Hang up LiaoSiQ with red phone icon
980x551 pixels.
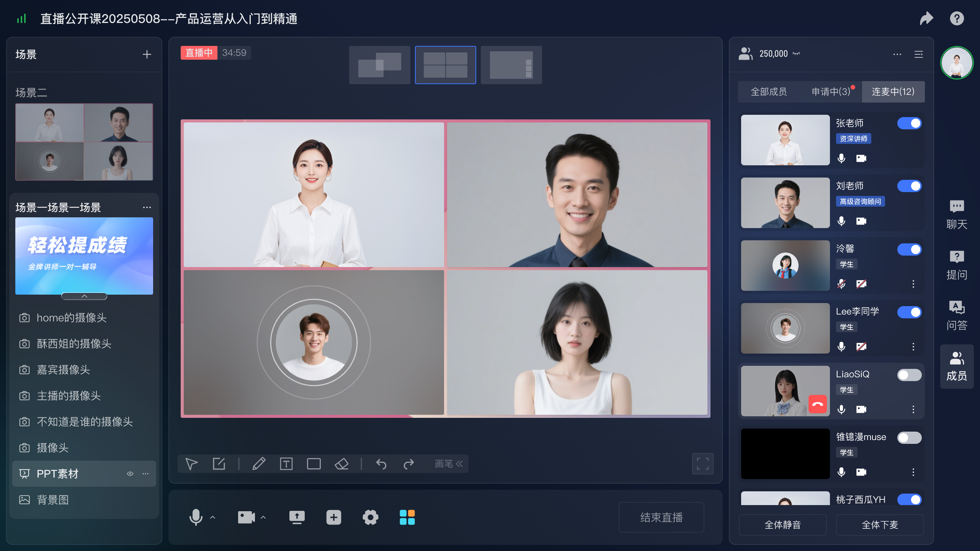(818, 404)
